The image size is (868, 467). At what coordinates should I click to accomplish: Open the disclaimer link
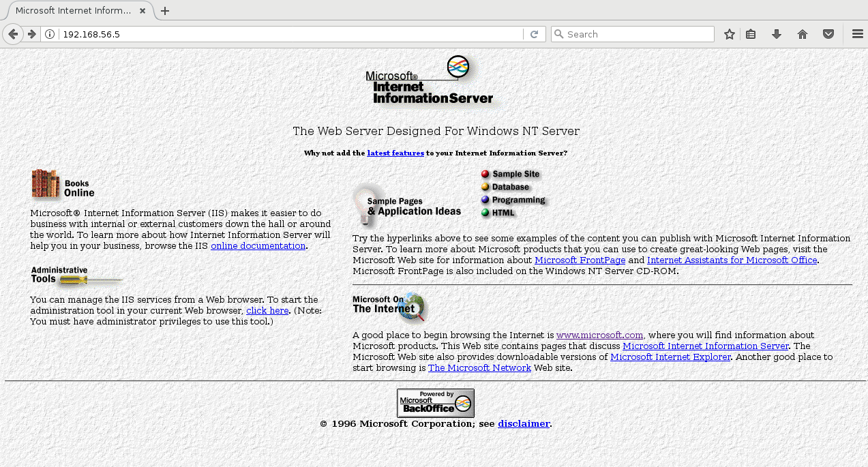coord(524,423)
